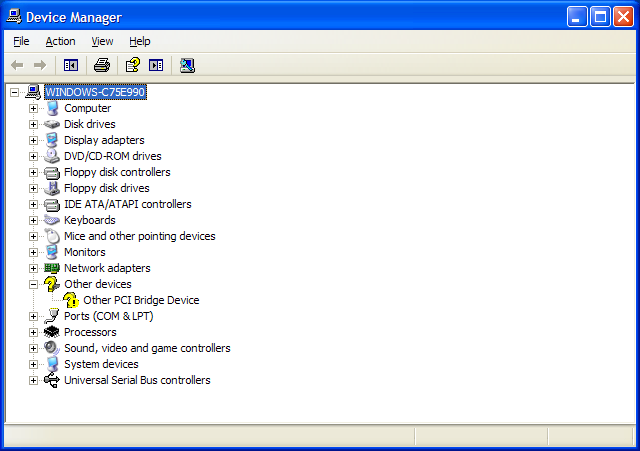Click the Help pane toolbar icon
Screen dimensions: 640x451
click(156, 65)
